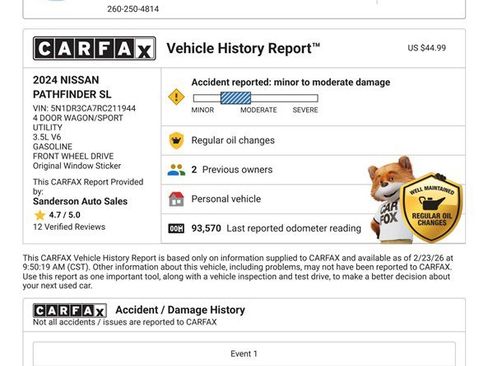Click the 'FRONT WHEEL DRIVE' text
The height and width of the screenshot is (366, 488).
pos(73,156)
